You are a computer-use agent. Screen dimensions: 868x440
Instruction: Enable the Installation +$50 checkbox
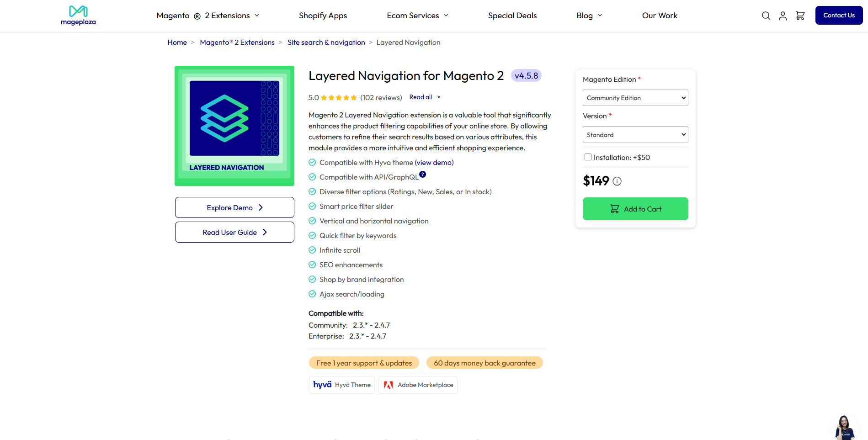[x=588, y=157]
